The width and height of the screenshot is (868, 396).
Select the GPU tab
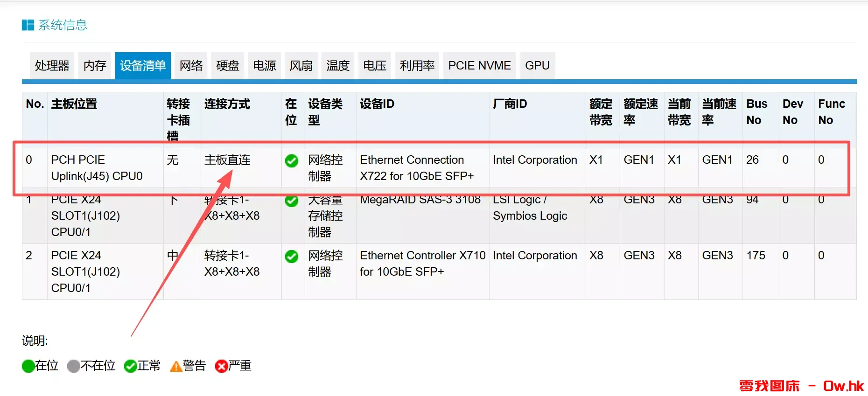537,66
